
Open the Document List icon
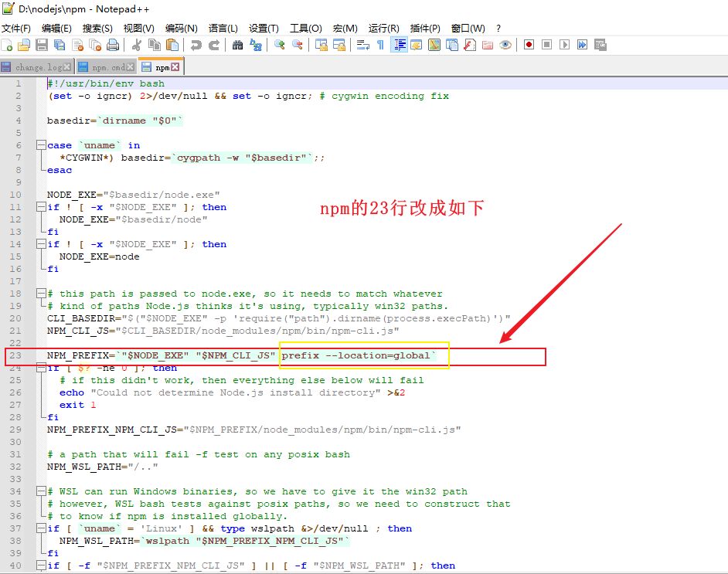452,45
